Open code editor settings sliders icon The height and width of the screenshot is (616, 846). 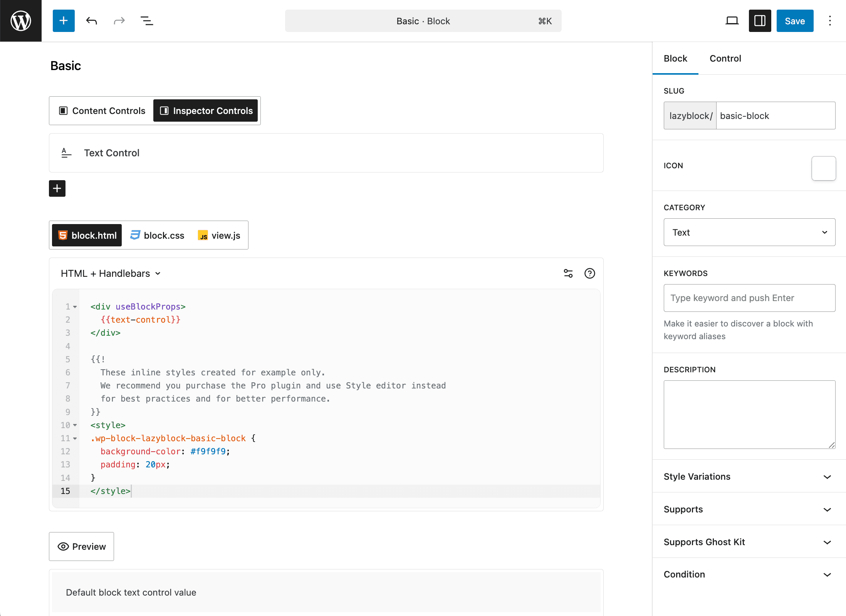pyautogui.click(x=568, y=273)
